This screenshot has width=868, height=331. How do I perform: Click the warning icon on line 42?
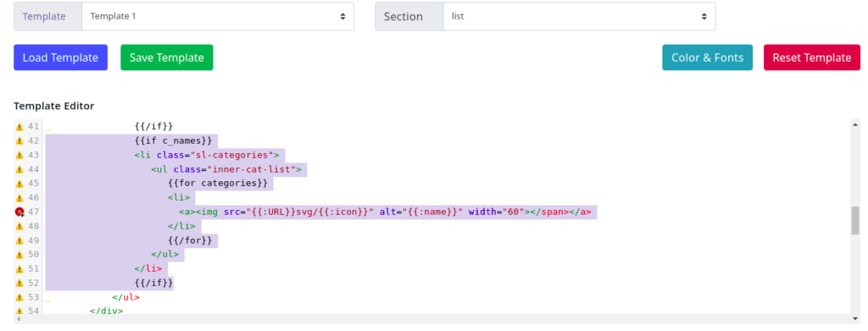19,141
